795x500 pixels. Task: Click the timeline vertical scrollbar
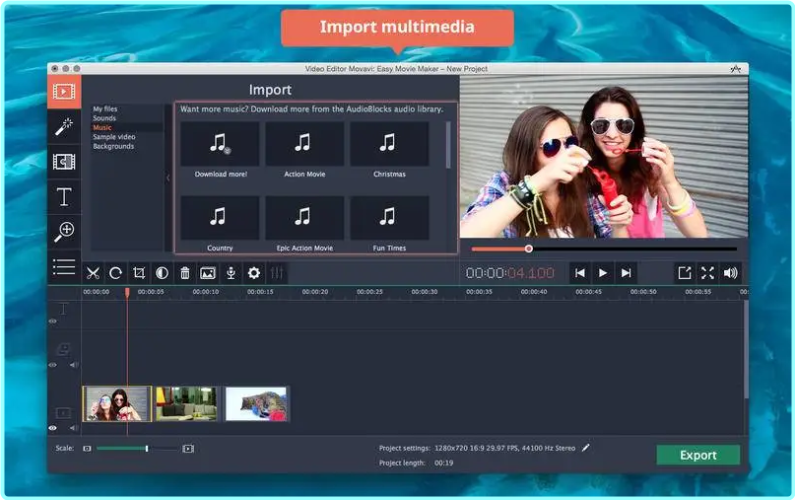[746, 350]
